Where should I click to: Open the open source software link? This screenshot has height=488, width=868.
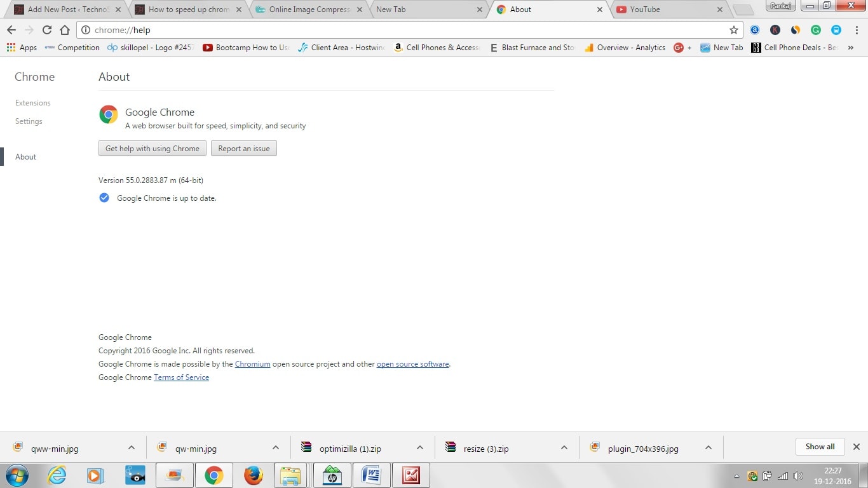pos(413,364)
